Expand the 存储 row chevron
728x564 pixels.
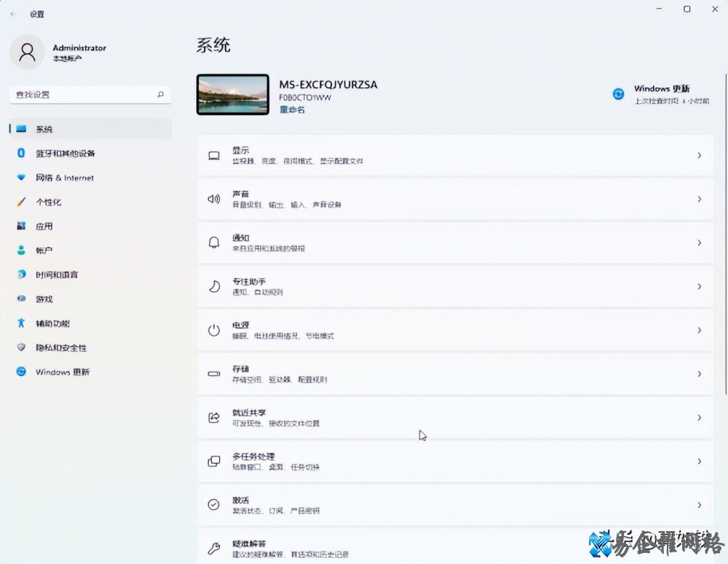699,373
